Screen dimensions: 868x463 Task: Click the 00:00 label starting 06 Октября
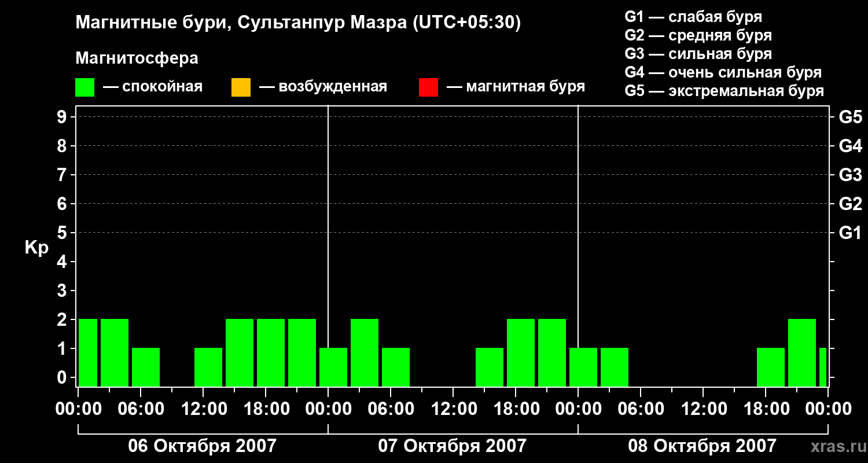78,409
